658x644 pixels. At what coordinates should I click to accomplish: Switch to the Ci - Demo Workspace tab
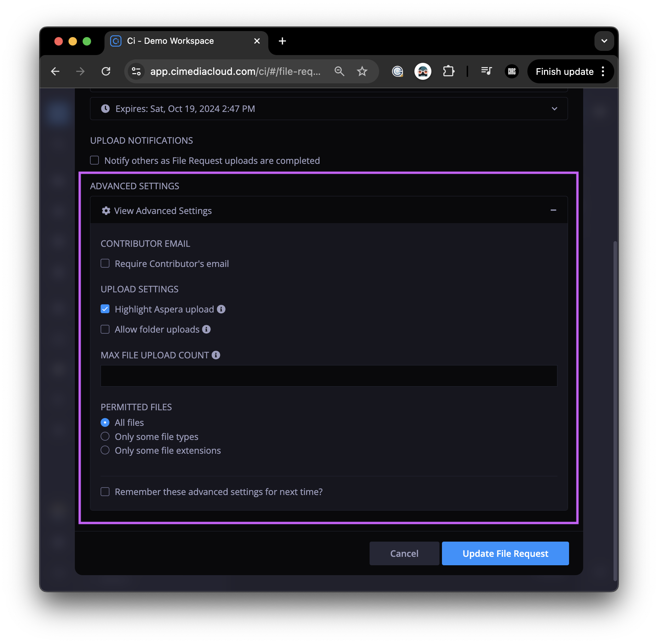(186, 41)
